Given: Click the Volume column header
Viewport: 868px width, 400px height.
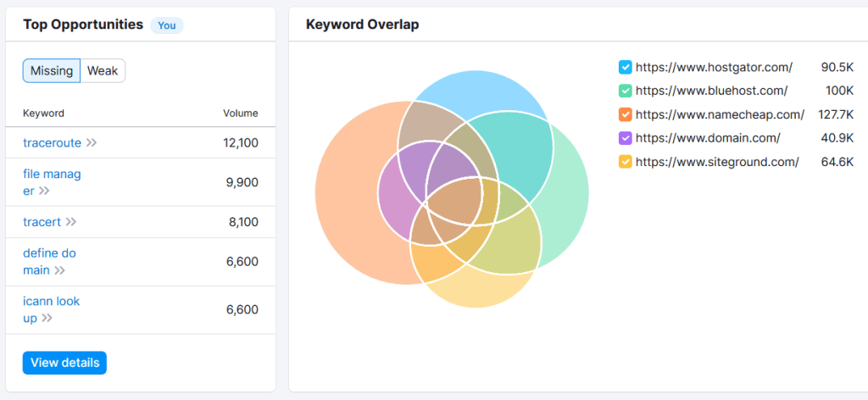Looking at the screenshot, I should (240, 114).
